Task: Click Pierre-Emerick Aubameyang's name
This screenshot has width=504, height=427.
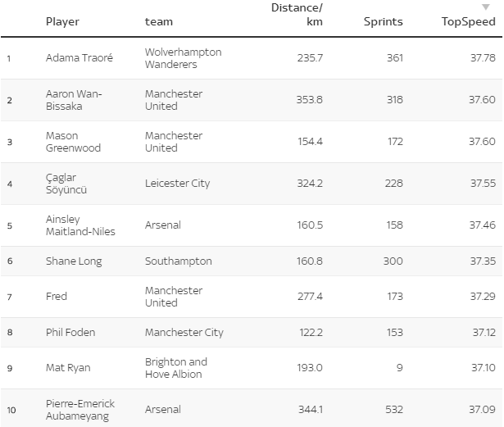Action: (80, 410)
